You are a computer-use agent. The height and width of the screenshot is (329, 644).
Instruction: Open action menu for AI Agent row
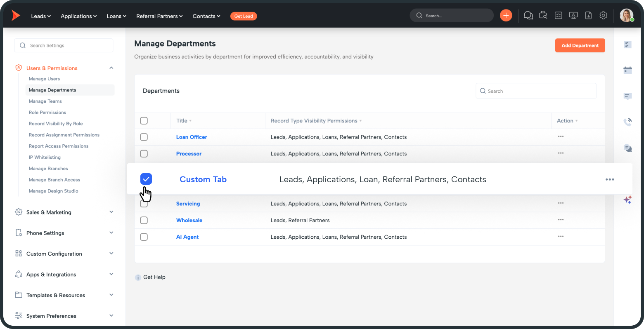[561, 236]
